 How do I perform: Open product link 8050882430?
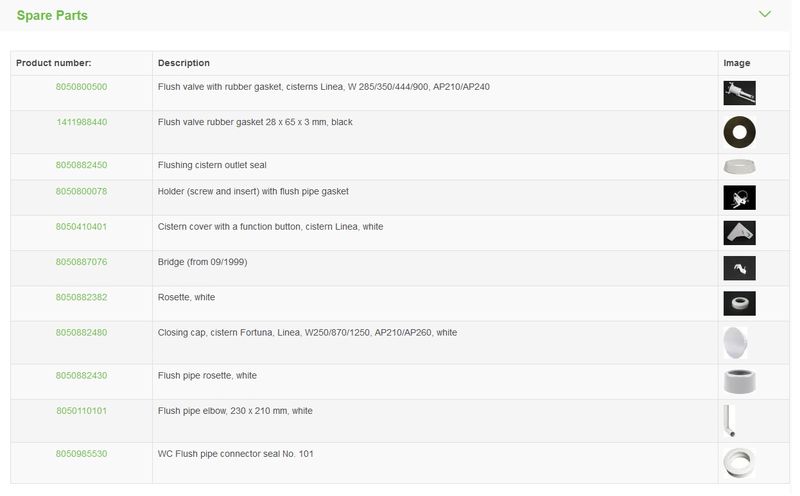[81, 376]
